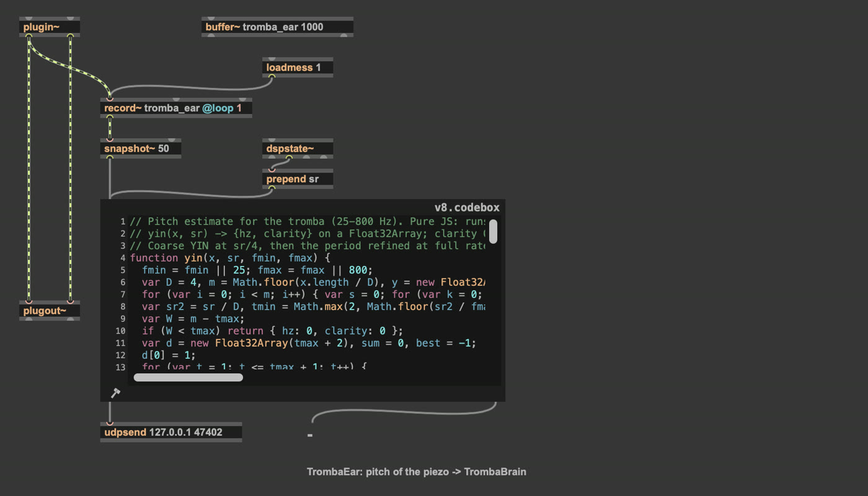The width and height of the screenshot is (868, 496).
Task: Click the loadmess 1 object
Action: click(298, 67)
